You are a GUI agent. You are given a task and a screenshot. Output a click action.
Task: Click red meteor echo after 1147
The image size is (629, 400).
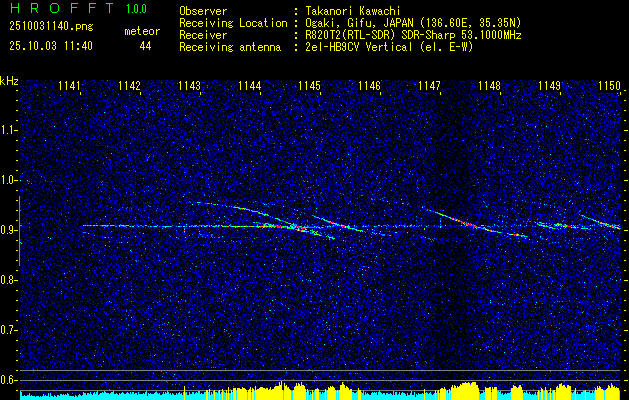(x=465, y=222)
